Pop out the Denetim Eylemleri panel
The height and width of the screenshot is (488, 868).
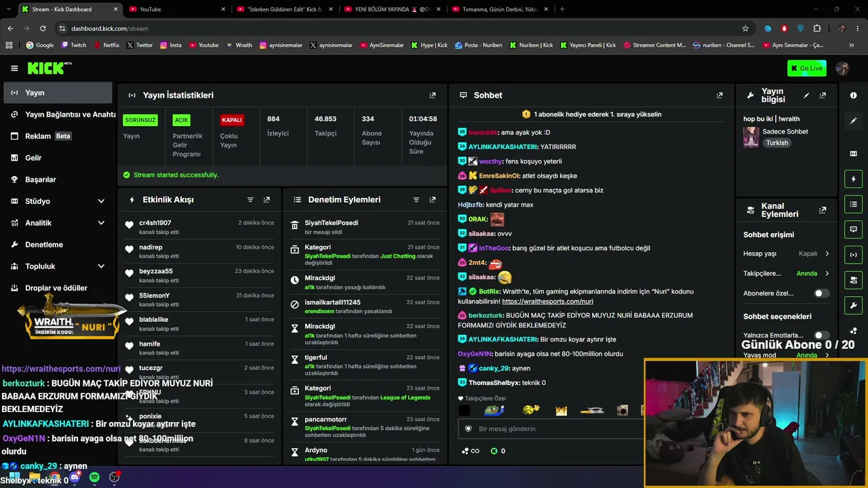pos(433,200)
